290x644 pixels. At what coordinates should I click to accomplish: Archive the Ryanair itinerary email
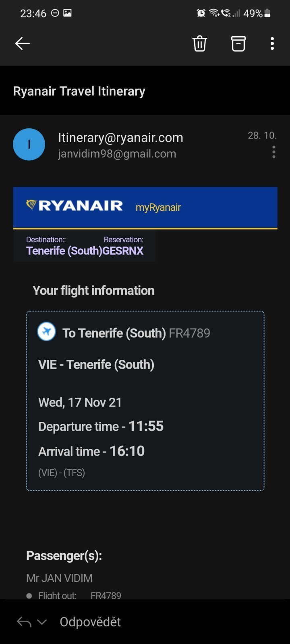click(238, 43)
